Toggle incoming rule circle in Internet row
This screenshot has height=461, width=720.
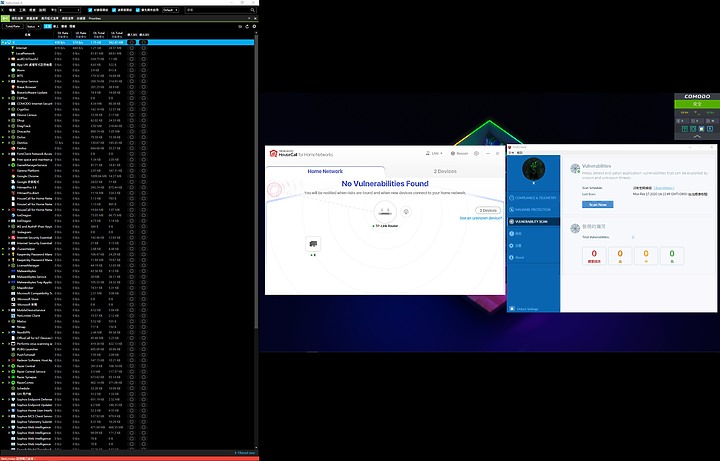pos(132,48)
